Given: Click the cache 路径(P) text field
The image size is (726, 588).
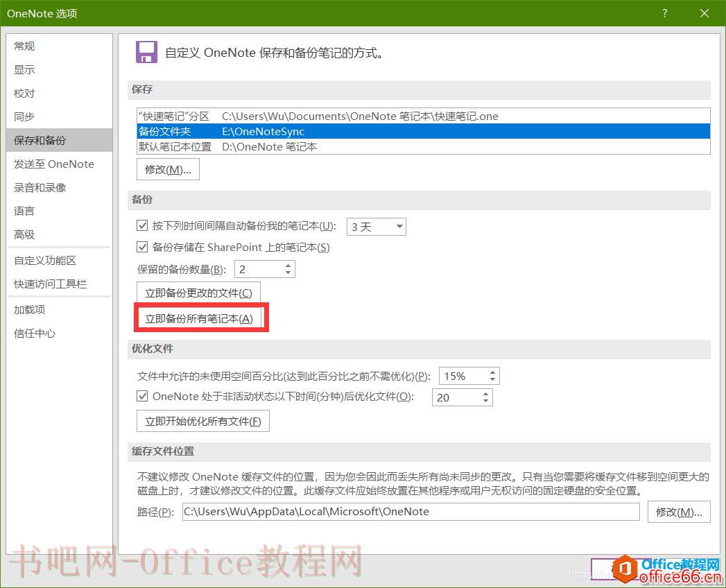Looking at the screenshot, I should 411,512.
